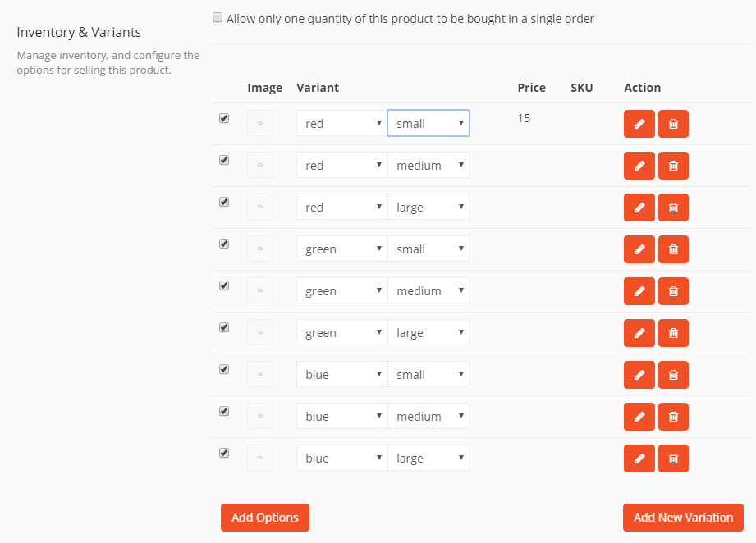Open size dropdown of red medium row
This screenshot has width=756, height=543.
click(428, 166)
